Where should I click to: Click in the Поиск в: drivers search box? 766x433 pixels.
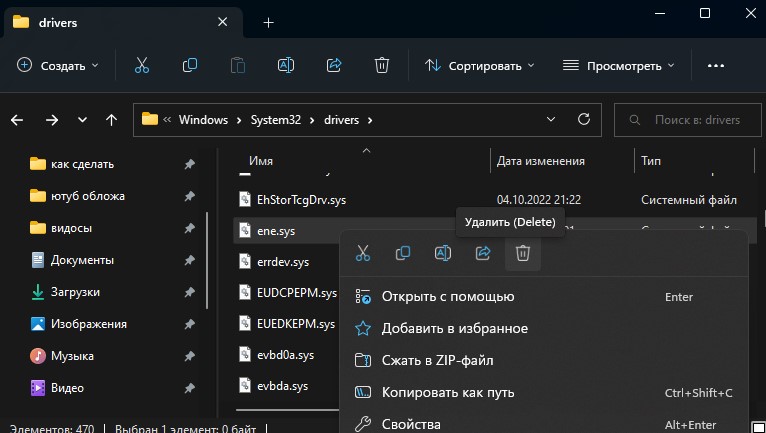[x=687, y=120]
